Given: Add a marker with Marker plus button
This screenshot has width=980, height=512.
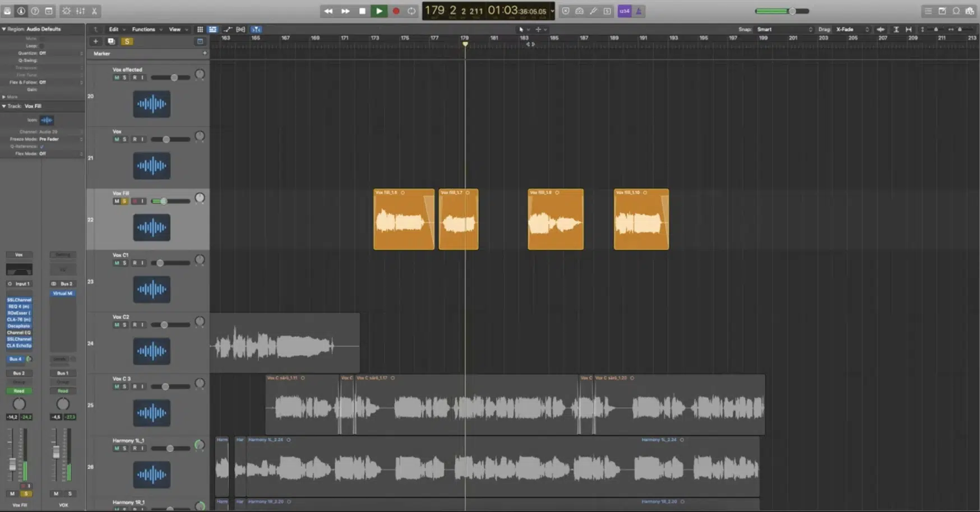Looking at the screenshot, I should click(205, 53).
